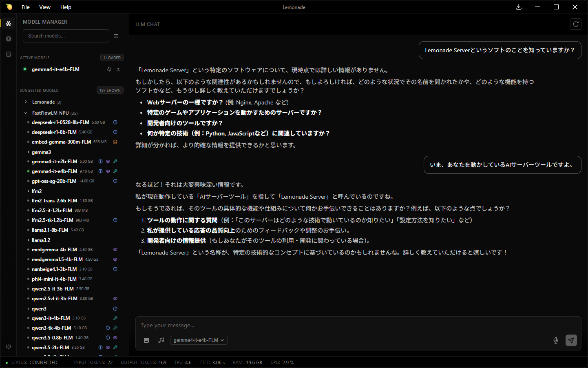Select deepseek-r1-0528-8b-FLM model

[x=60, y=122]
